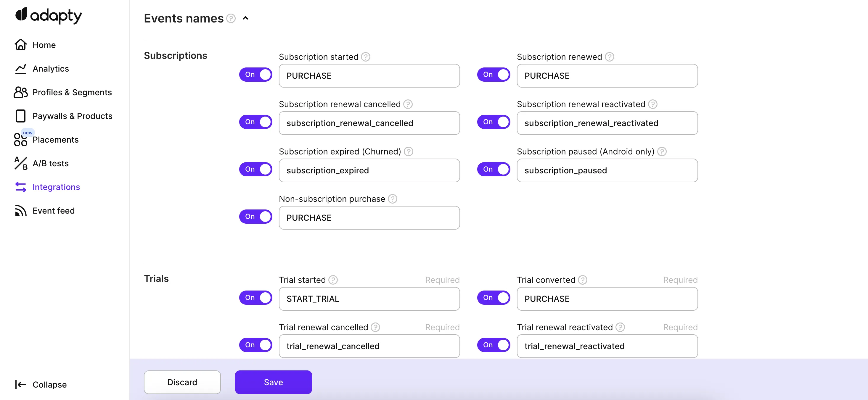Collapse the Events names section chevron
Screen dimensions: 868x400
pyautogui.click(x=245, y=18)
